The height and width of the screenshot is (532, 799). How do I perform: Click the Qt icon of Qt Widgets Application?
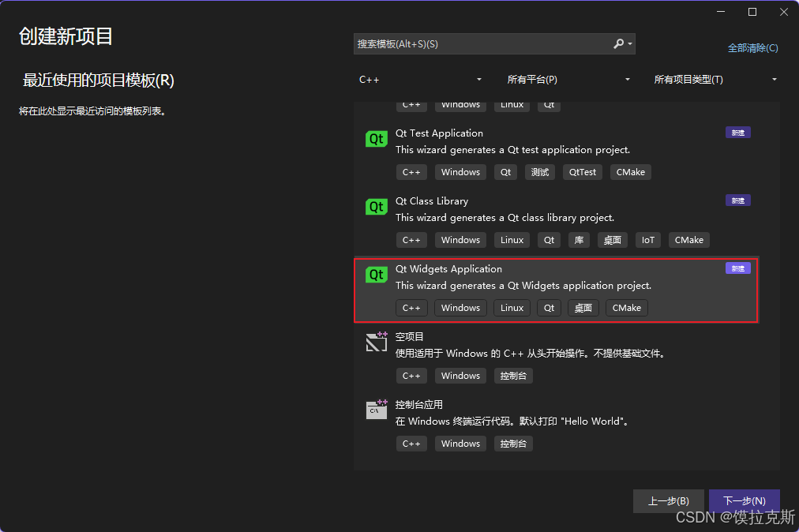click(377, 275)
